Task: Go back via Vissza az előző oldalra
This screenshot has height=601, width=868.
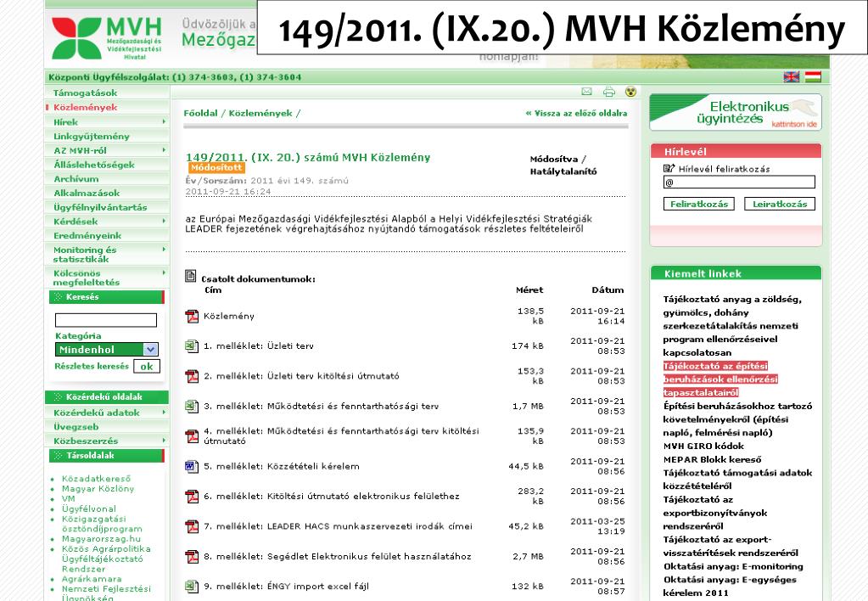Action: 576,113
